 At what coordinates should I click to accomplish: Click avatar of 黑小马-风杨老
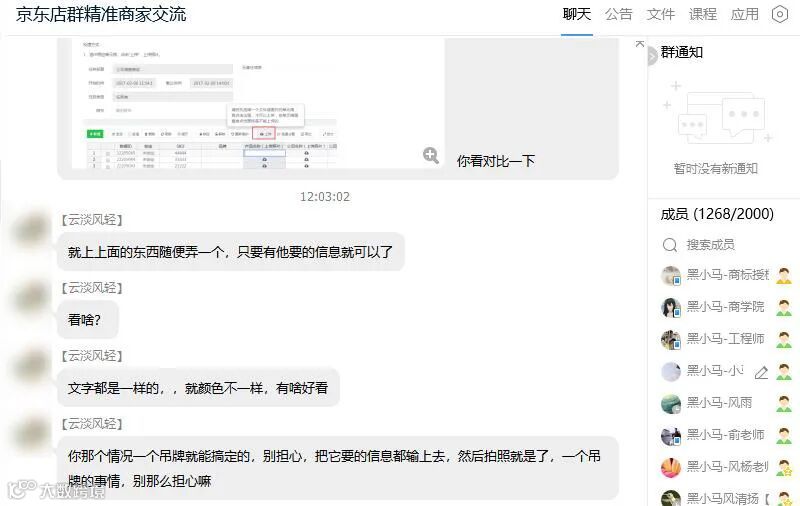[671, 467]
